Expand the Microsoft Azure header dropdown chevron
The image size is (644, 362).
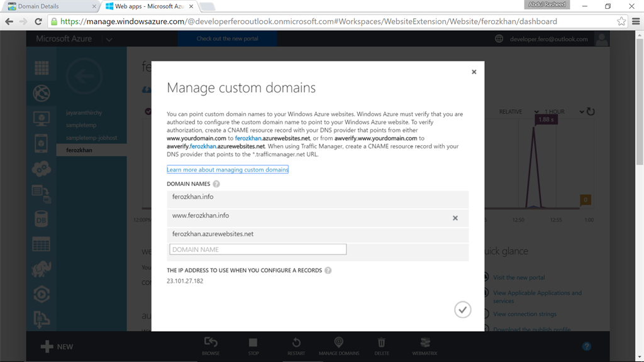pyautogui.click(x=109, y=40)
